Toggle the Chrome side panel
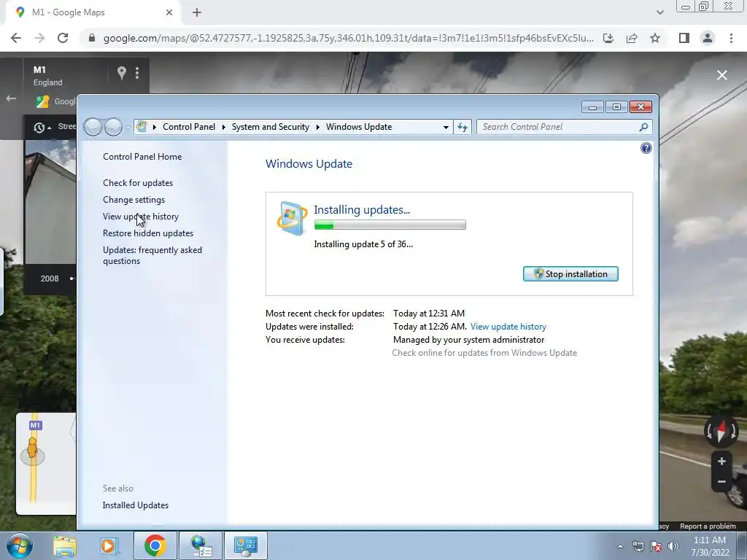 tap(684, 38)
